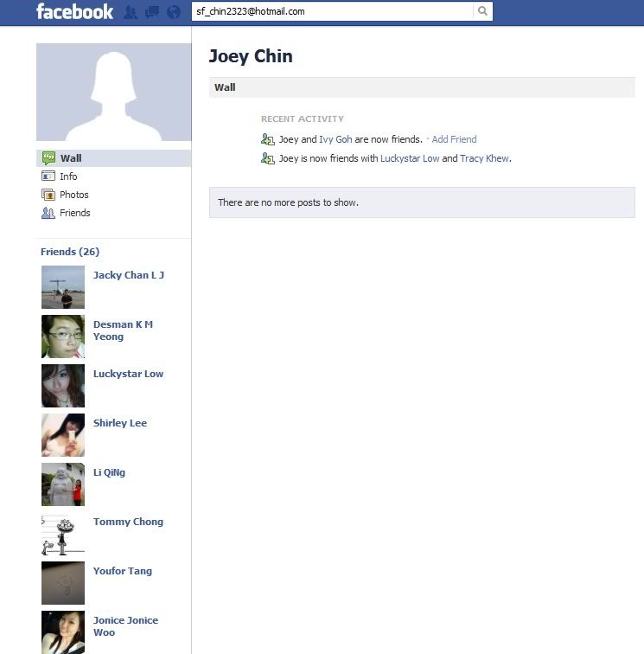
Task: Open the messages icon in header
Action: tap(152, 12)
